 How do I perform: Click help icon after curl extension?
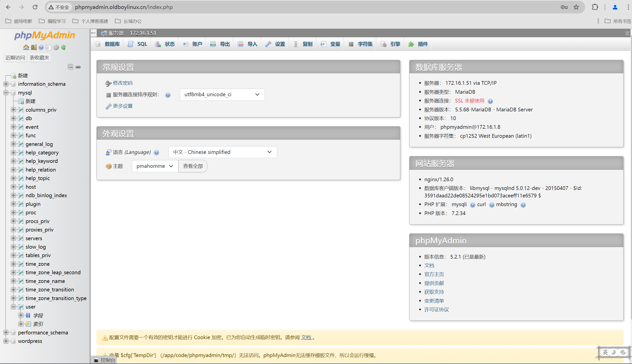pos(492,205)
